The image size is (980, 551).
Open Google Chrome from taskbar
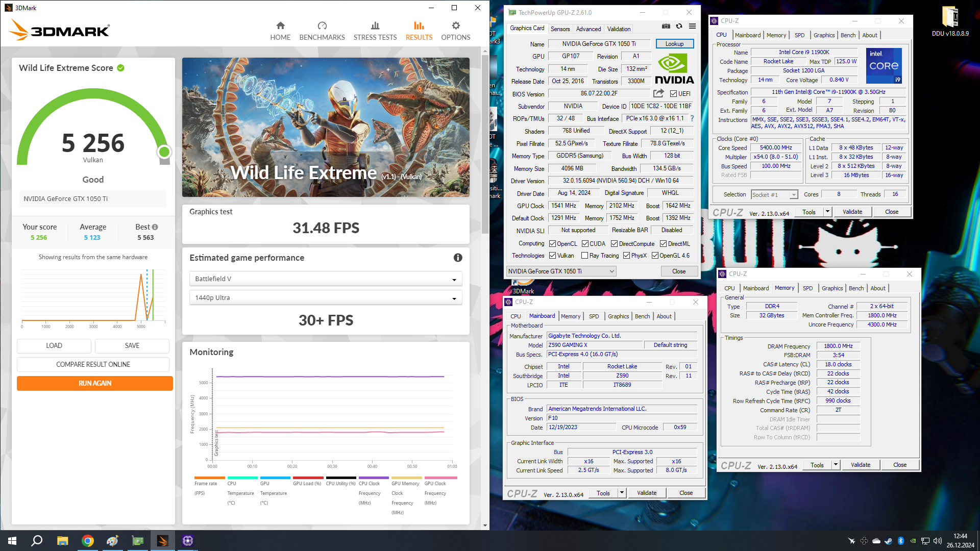point(88,541)
